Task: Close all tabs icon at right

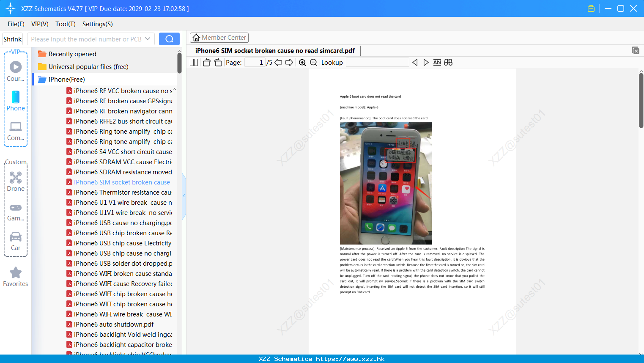Action: pyautogui.click(x=636, y=50)
